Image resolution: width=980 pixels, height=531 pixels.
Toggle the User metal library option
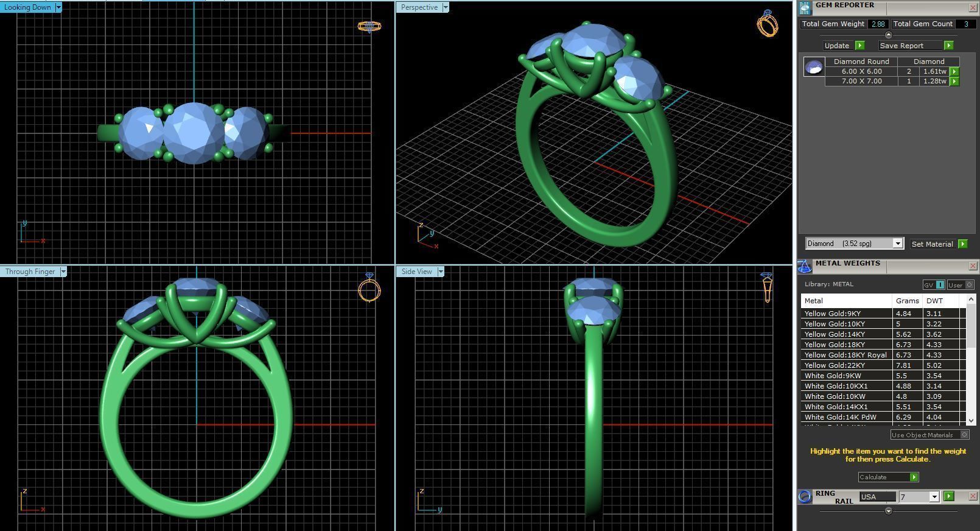point(961,284)
